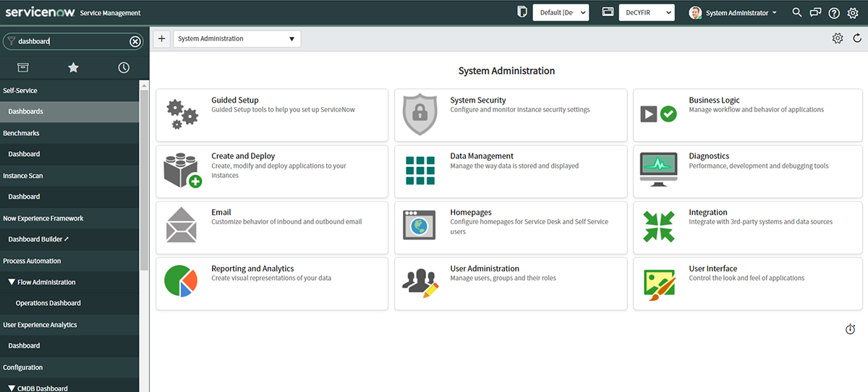Show favorites star tab in navigator
The width and height of the screenshot is (868, 392).
pos(73,67)
